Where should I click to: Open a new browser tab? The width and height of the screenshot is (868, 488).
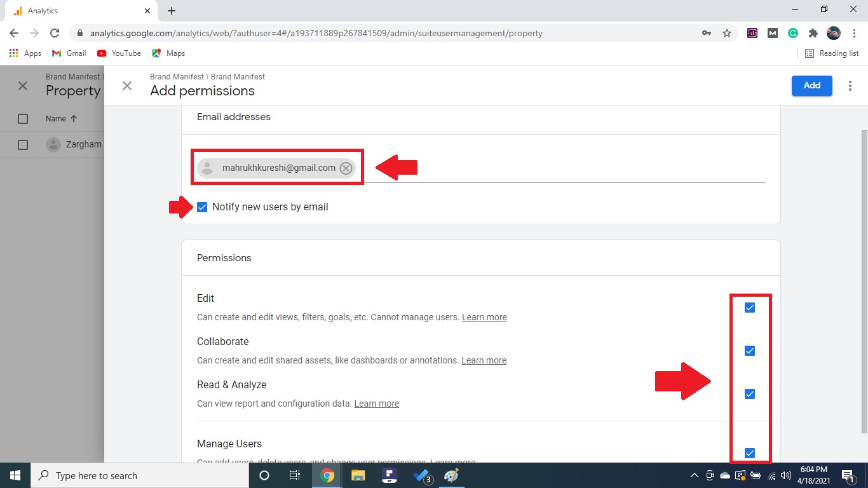[x=172, y=11]
